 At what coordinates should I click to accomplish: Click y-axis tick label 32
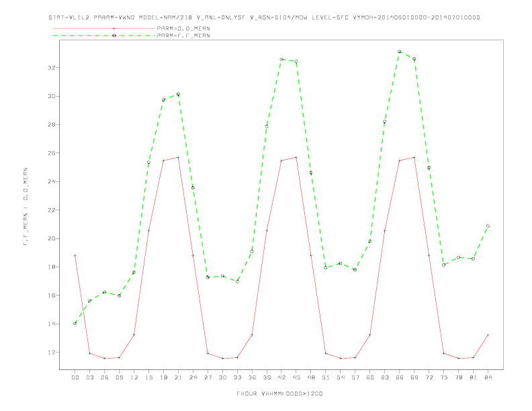coord(51,67)
